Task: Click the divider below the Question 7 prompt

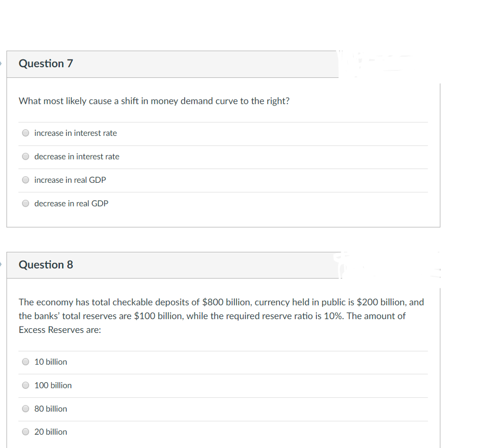Action: tap(223, 121)
